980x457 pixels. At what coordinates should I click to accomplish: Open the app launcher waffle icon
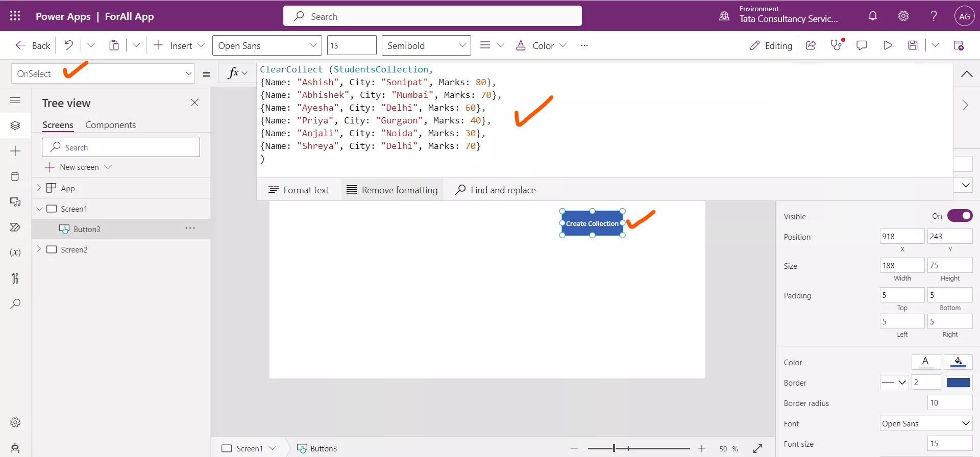point(15,16)
